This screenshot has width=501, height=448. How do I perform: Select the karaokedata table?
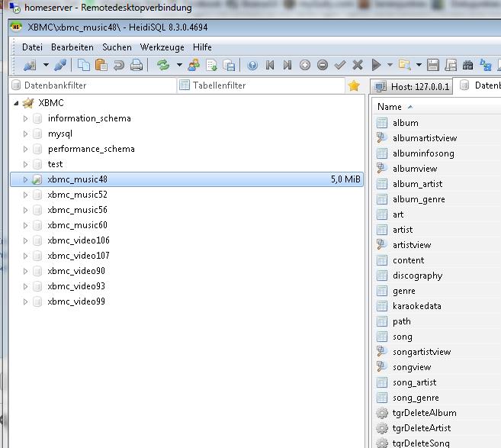point(417,306)
